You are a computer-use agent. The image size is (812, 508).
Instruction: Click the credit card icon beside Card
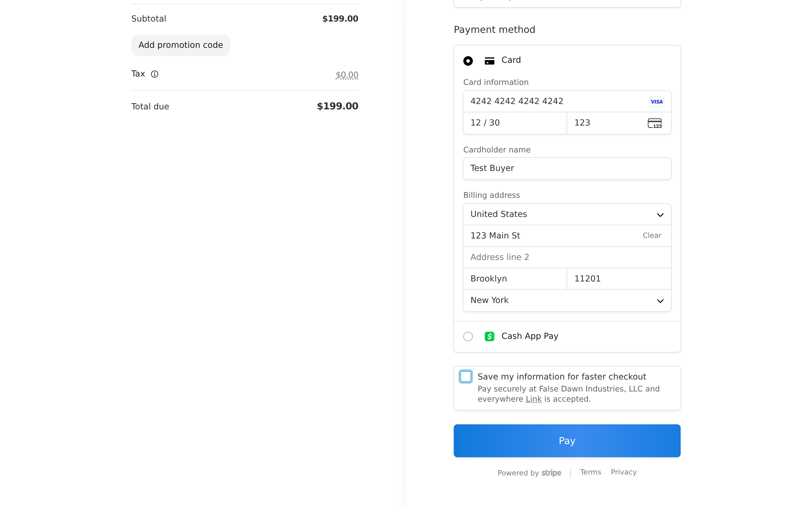(x=490, y=61)
